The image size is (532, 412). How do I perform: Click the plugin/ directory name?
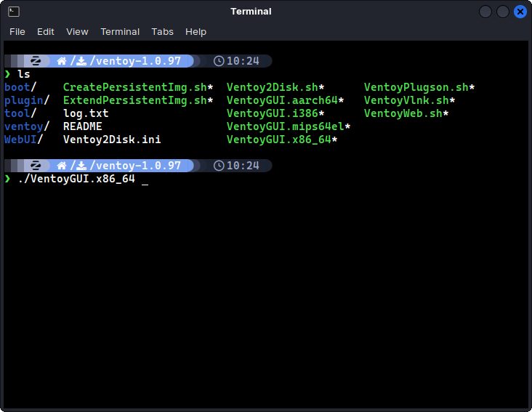click(x=27, y=100)
